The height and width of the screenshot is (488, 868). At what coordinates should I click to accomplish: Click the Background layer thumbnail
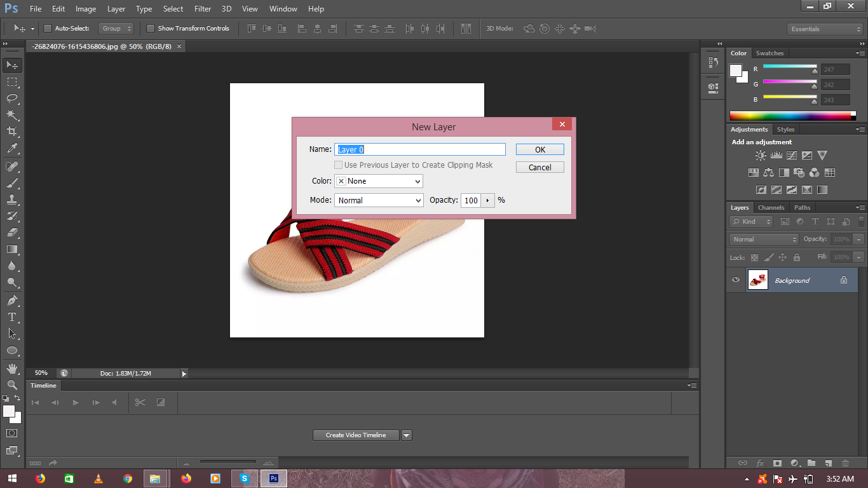click(x=758, y=280)
